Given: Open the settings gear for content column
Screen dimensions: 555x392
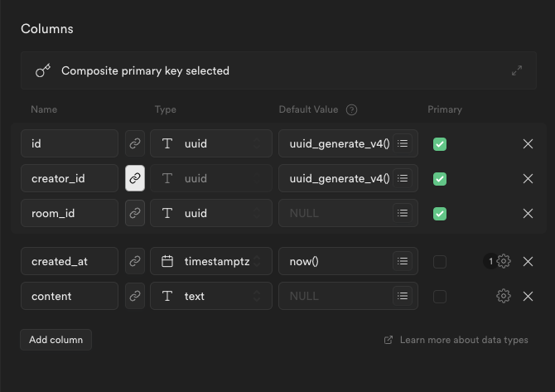Looking at the screenshot, I should pyautogui.click(x=504, y=296).
